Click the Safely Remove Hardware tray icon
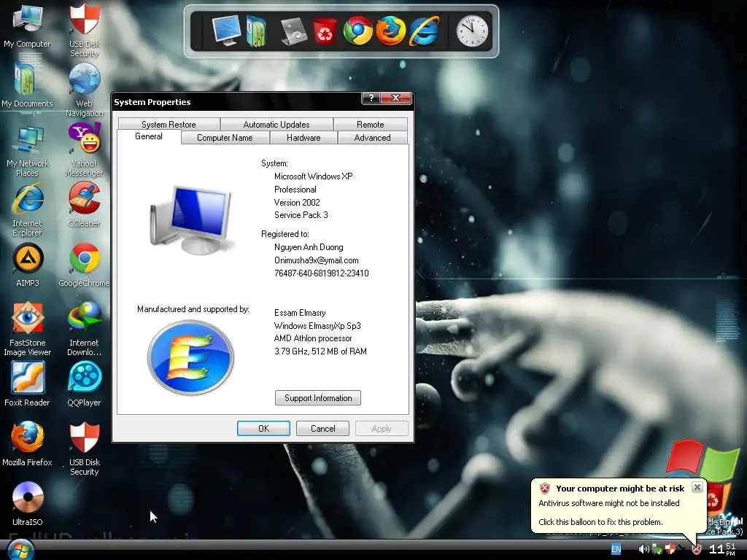747x560 pixels. (657, 550)
